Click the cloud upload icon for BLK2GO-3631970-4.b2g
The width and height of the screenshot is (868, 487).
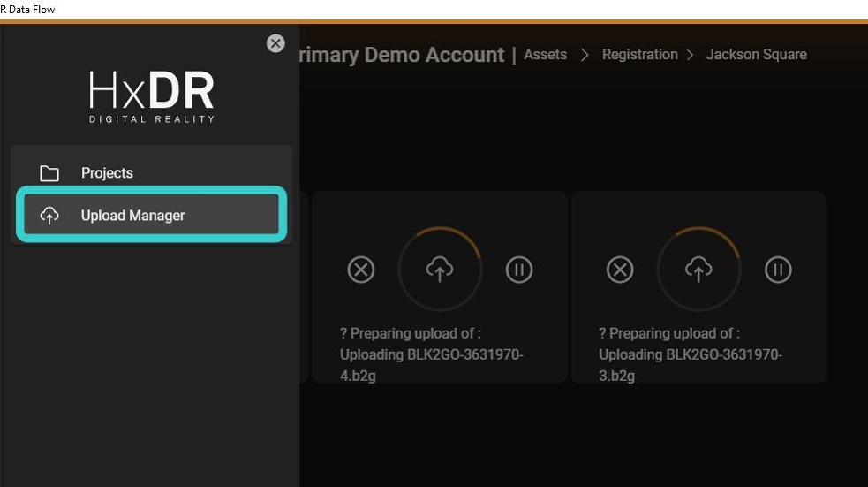[440, 270]
